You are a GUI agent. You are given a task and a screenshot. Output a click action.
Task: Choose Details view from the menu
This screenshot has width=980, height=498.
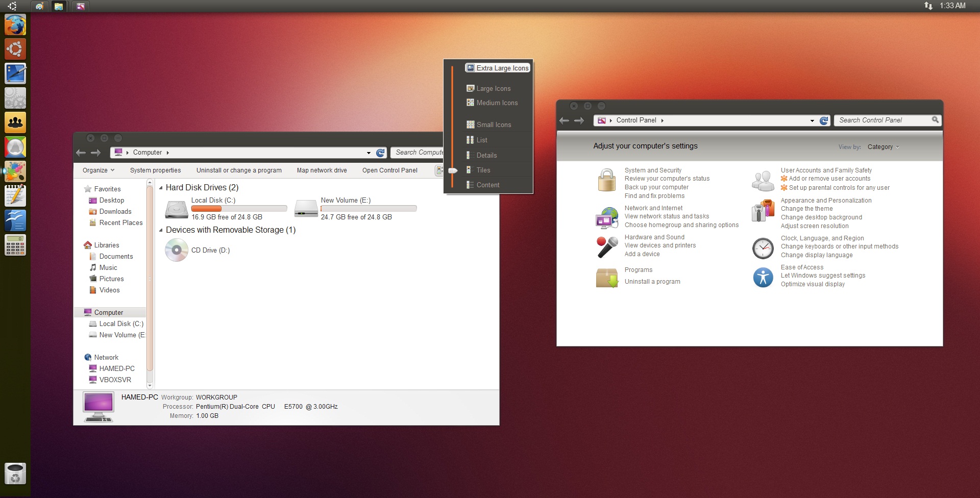coord(486,155)
